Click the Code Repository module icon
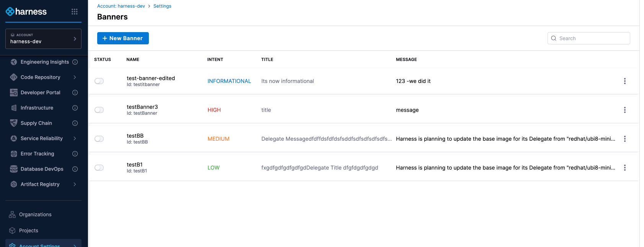 [x=14, y=77]
